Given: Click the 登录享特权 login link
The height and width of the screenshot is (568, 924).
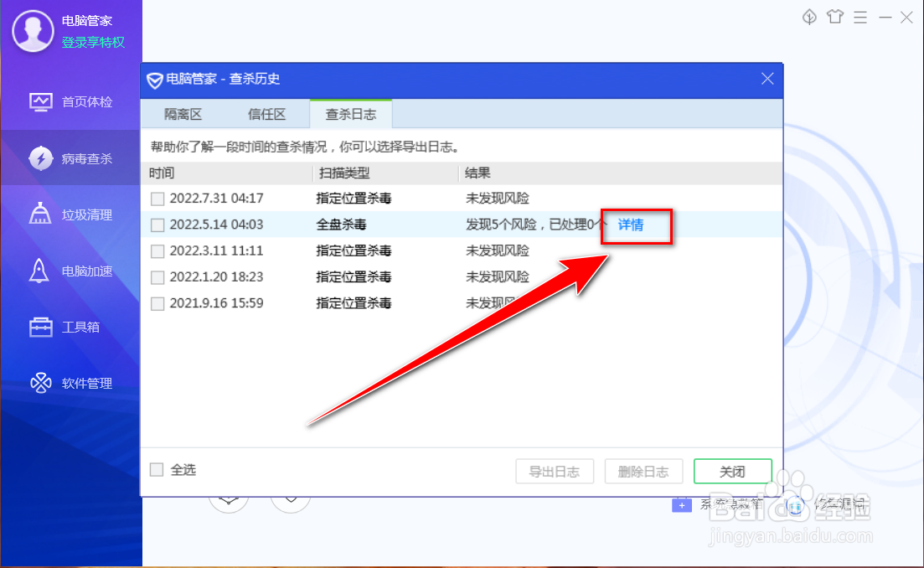Looking at the screenshot, I should point(93,43).
